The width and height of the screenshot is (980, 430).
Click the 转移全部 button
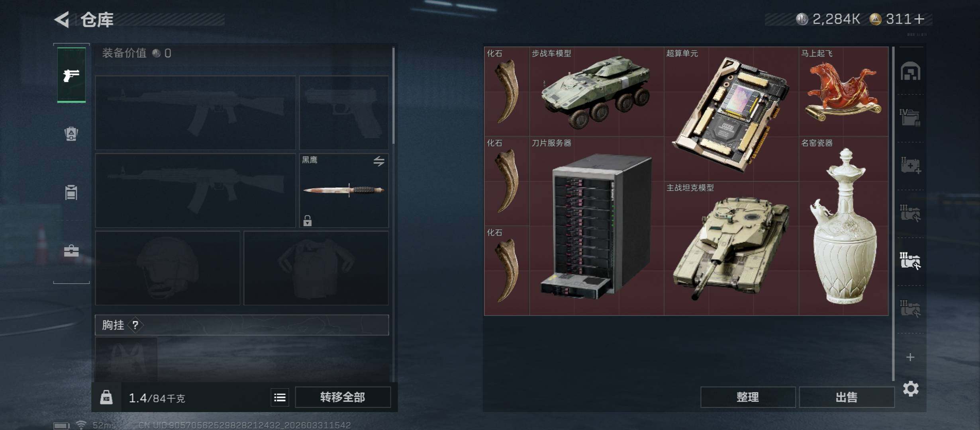click(343, 397)
